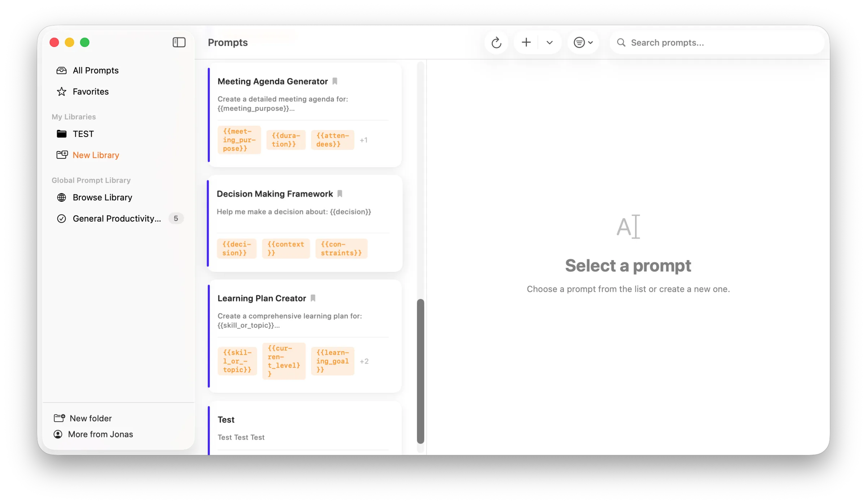
Task: Click the 5 count badge
Action: (176, 218)
